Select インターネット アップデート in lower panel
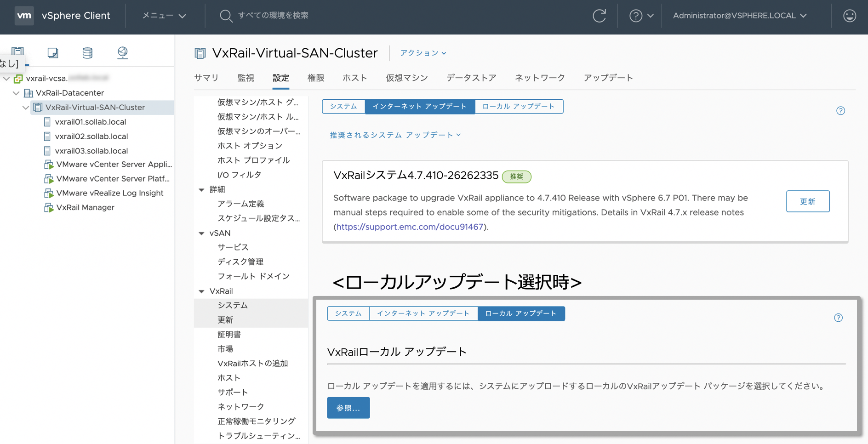Image resolution: width=868 pixels, height=444 pixels. pyautogui.click(x=423, y=313)
